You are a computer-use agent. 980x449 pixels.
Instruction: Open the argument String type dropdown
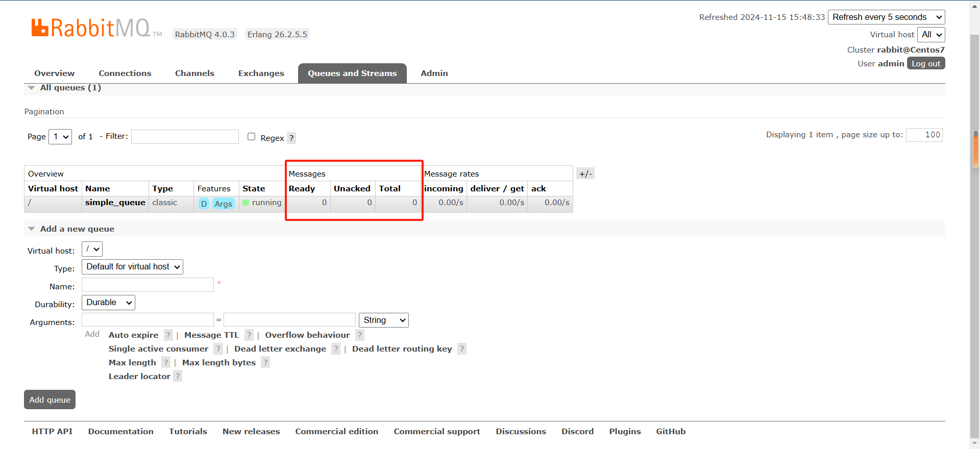coord(384,320)
